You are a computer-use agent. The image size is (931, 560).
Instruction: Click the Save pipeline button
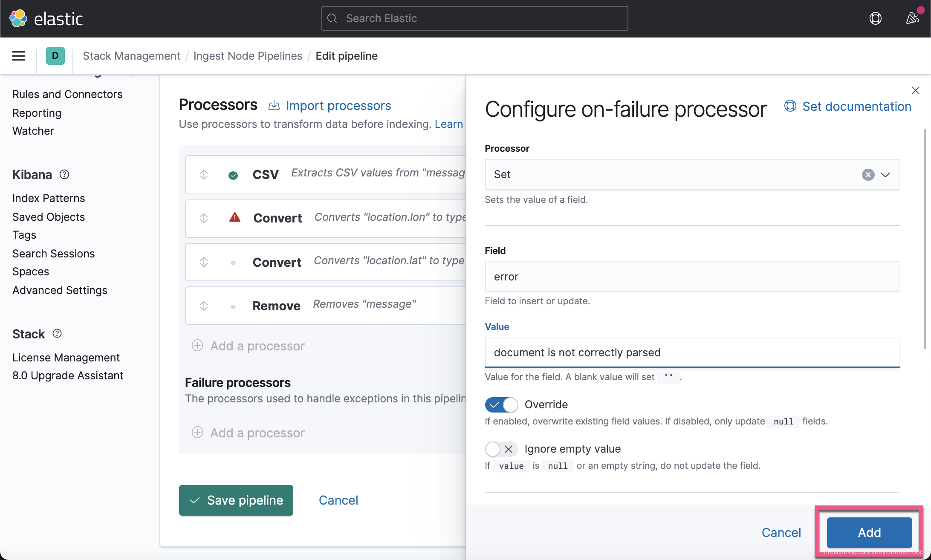[236, 500]
